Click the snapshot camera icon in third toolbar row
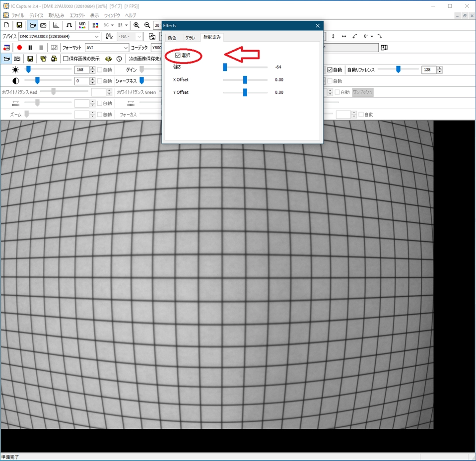 coord(17,59)
